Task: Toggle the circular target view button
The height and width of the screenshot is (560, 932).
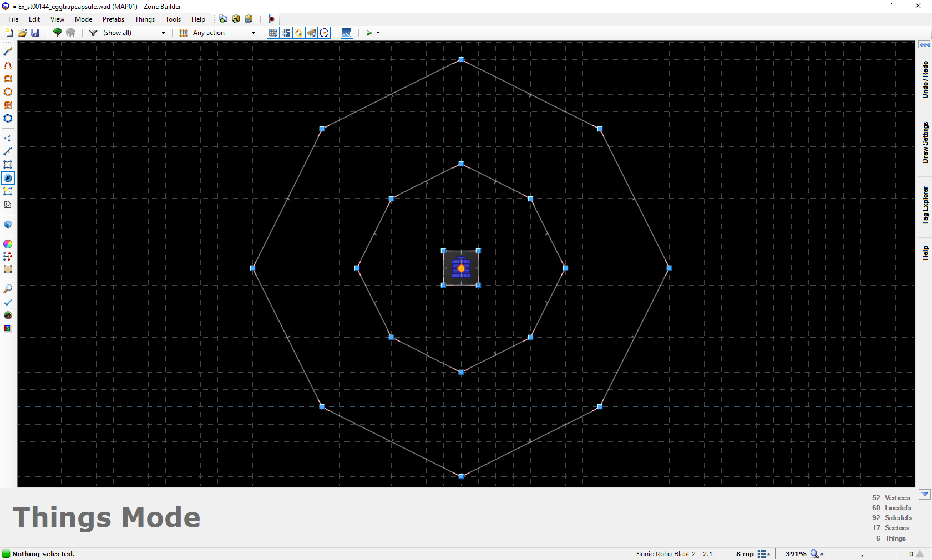Action: pos(325,33)
